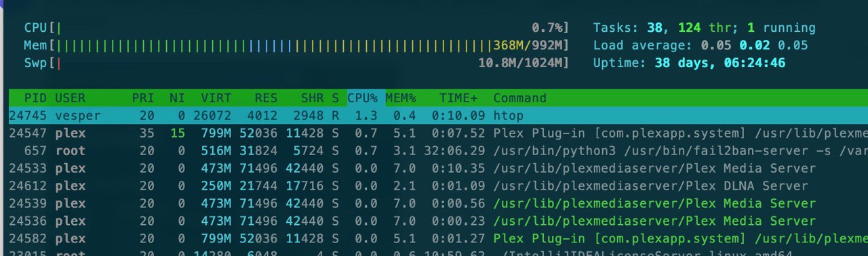Sort processes by USER column header
The height and width of the screenshot is (256, 868).
coord(70,98)
